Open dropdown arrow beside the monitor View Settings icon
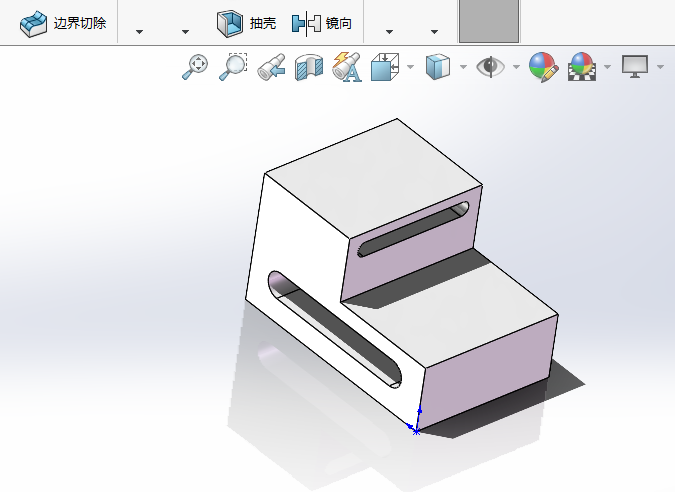The height and width of the screenshot is (492, 675). (x=660, y=68)
